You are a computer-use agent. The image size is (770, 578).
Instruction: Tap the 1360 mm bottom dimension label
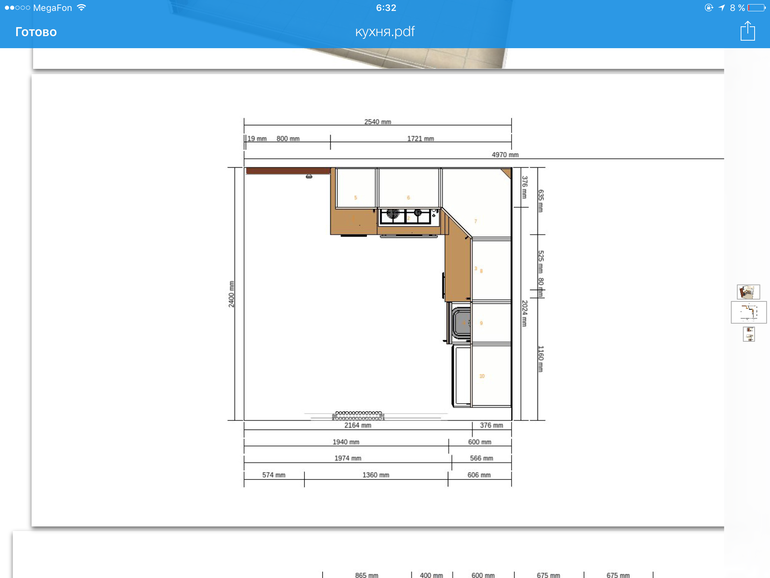point(376,475)
